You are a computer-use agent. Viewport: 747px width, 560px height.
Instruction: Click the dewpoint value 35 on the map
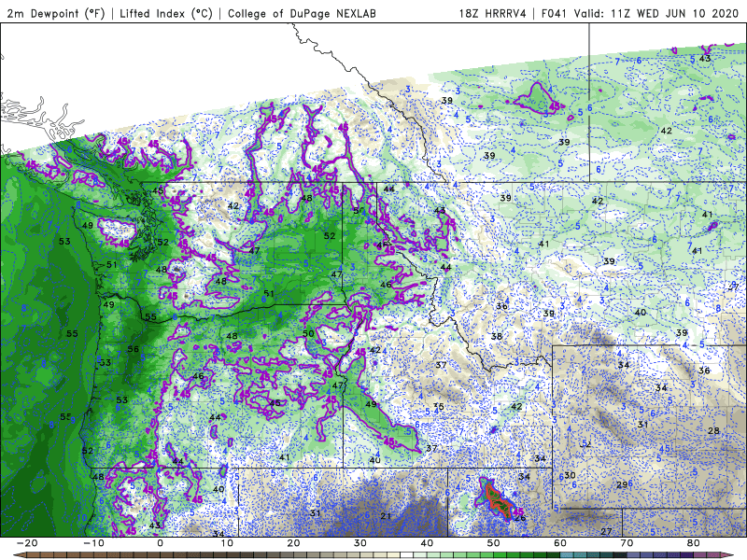tap(439, 407)
